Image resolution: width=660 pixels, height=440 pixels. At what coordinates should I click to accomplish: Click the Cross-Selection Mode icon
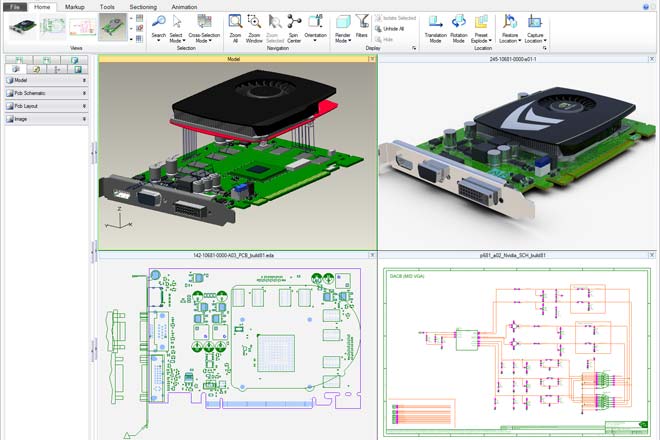coord(204,21)
